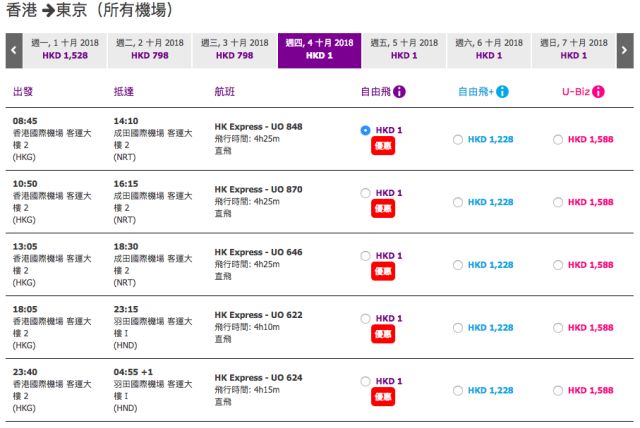Select U-Biz HKD 1,588 for flight UO 646
The height and width of the screenshot is (428, 640).
click(558, 265)
